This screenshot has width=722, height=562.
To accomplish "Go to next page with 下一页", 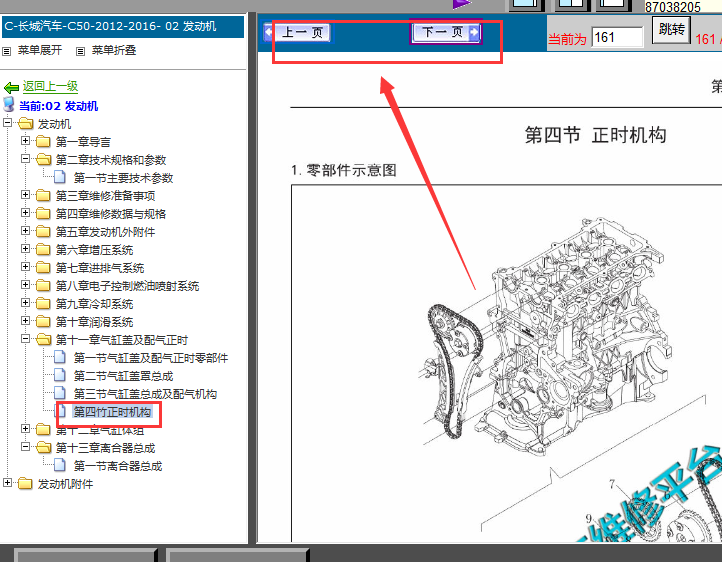I will click(446, 32).
